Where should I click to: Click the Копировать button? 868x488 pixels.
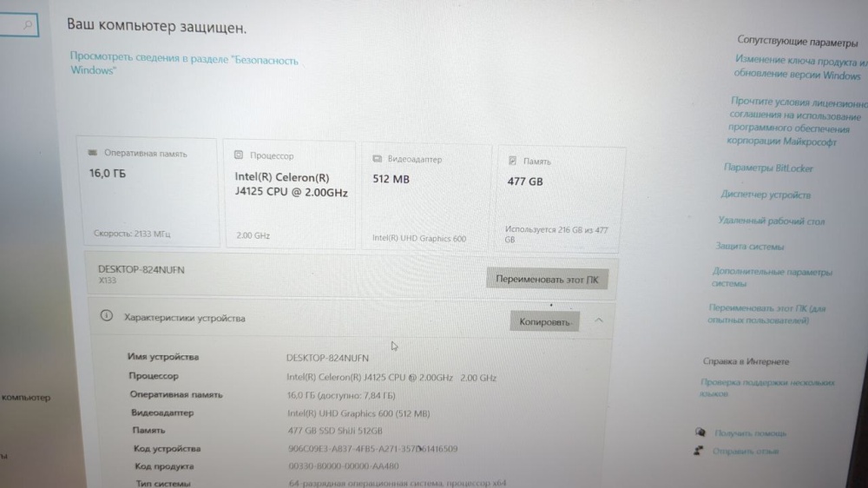(545, 321)
